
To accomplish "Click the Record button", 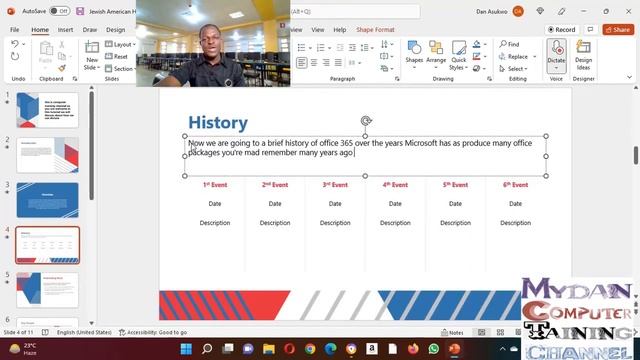I will point(562,29).
